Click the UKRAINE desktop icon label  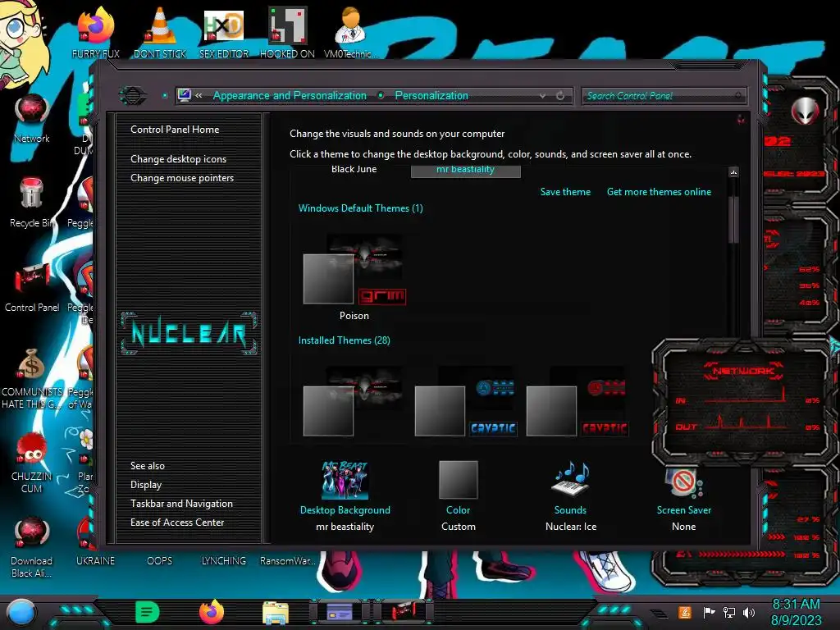click(x=95, y=561)
